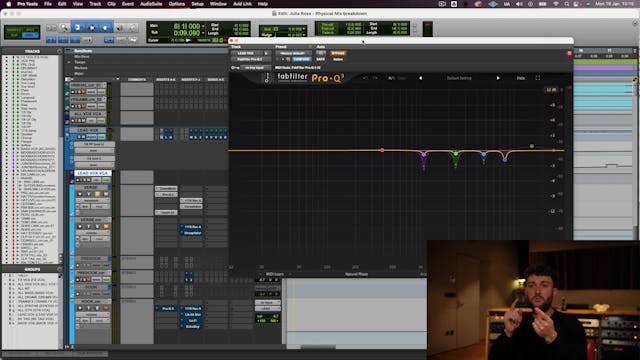Screen dimensions: 640x360
Task: Toggle plugin Bypass button
Action: pos(338,53)
